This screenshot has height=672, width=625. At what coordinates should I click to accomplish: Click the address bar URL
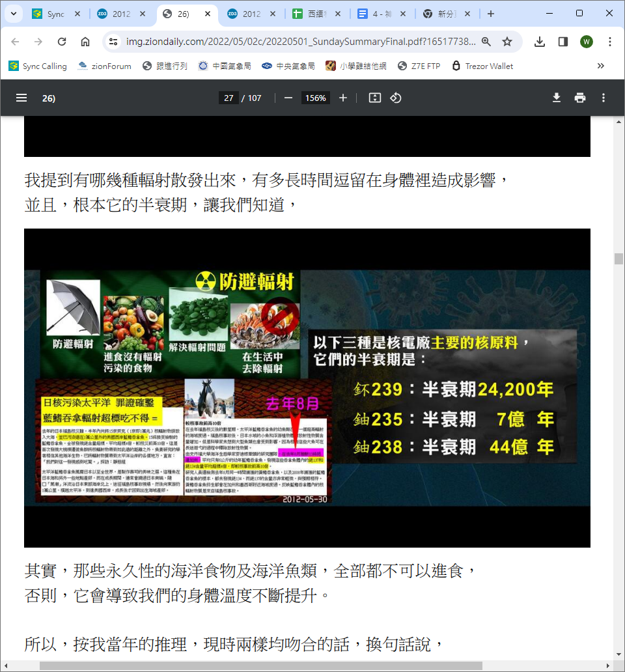(x=301, y=42)
